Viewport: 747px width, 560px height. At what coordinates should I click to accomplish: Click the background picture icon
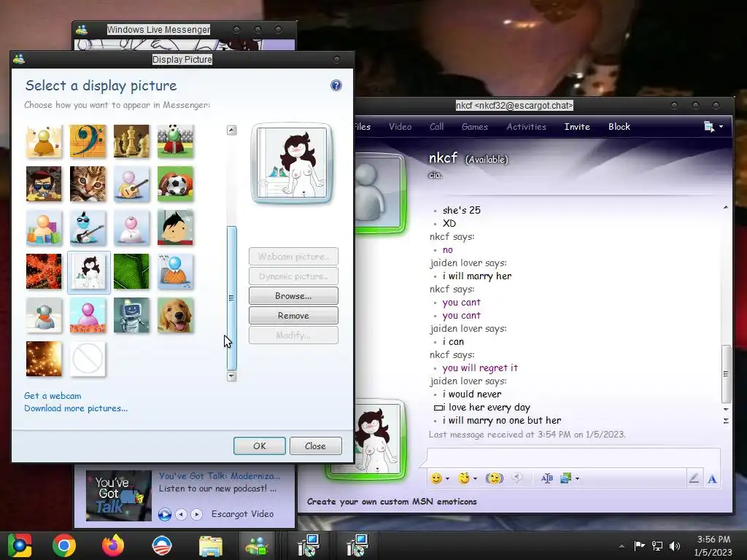(566, 478)
